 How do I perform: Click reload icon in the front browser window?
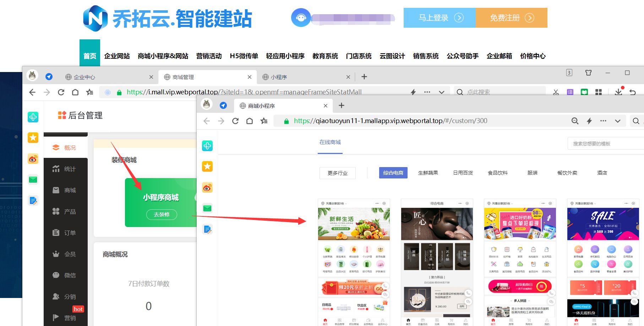(235, 121)
